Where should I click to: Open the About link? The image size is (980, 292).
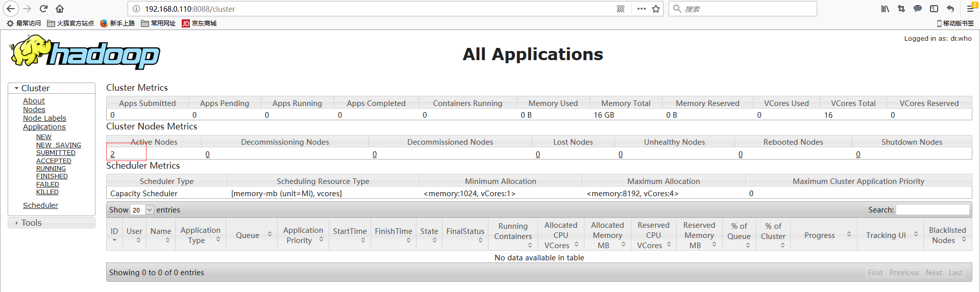[34, 101]
